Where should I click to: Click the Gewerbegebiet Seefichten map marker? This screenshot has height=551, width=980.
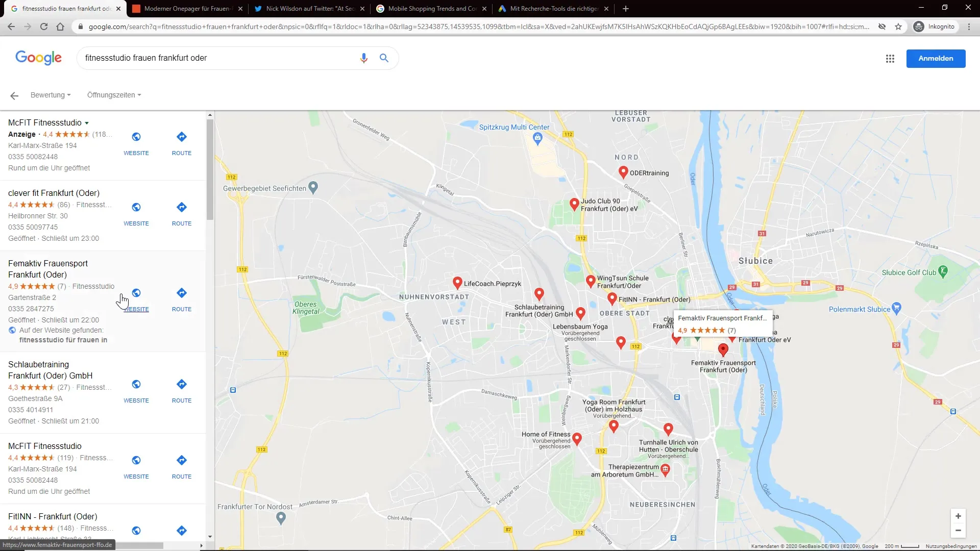click(313, 188)
